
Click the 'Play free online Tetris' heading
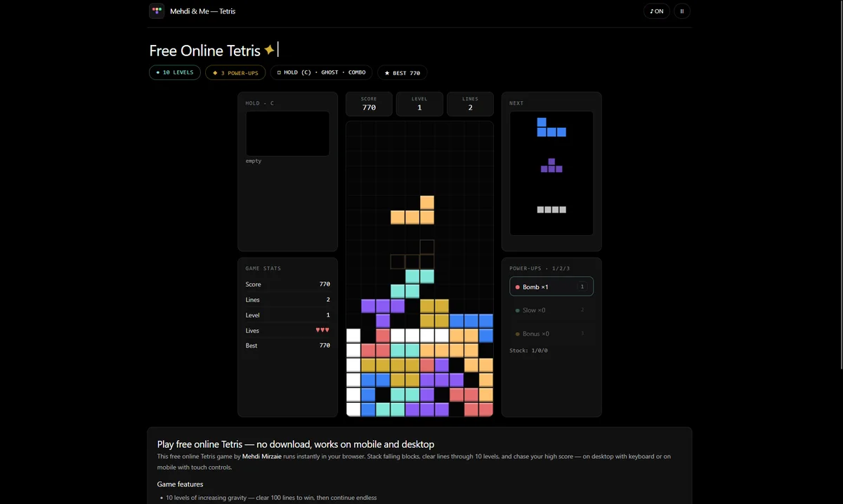296,444
